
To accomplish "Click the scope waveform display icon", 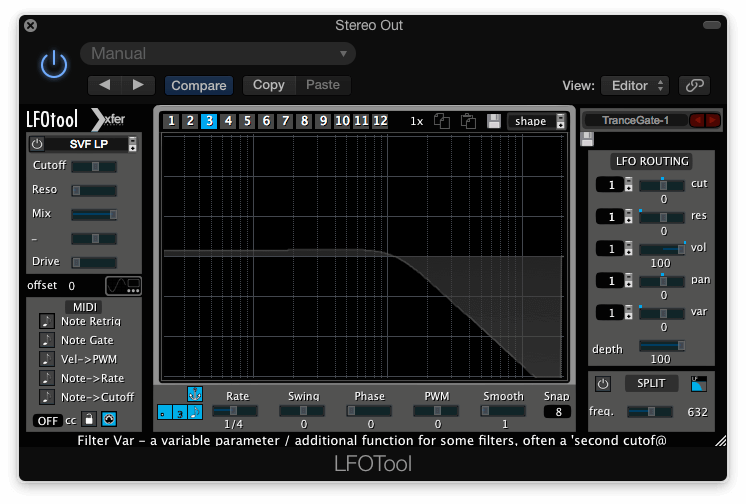I will tap(123, 286).
